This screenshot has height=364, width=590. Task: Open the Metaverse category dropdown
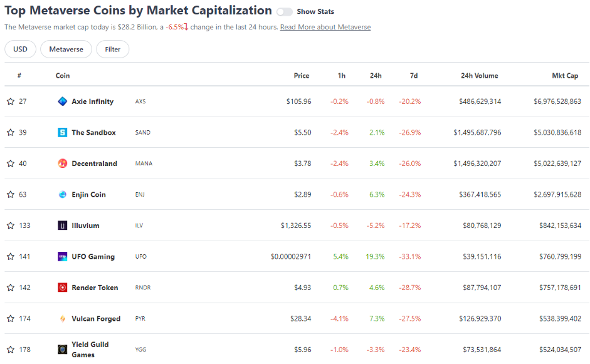tap(66, 49)
